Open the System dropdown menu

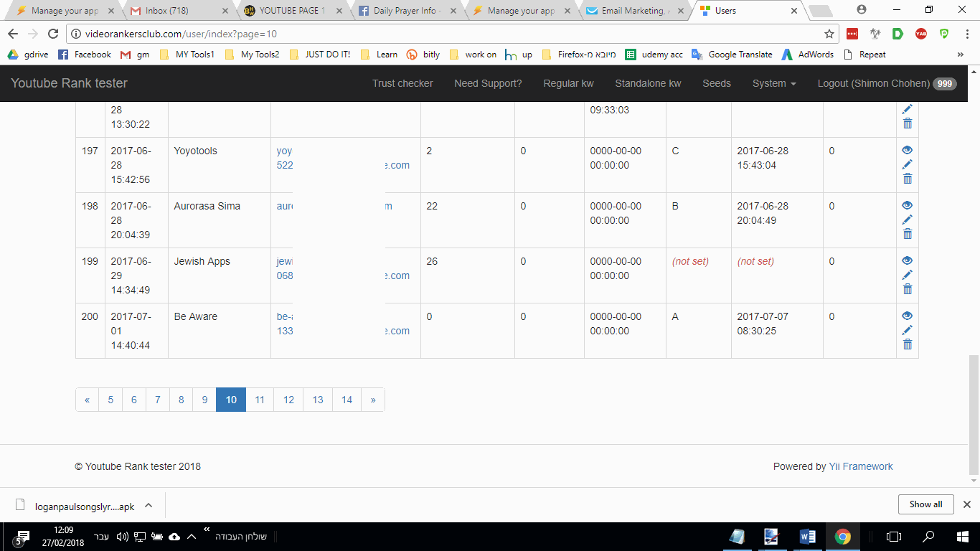point(774,83)
